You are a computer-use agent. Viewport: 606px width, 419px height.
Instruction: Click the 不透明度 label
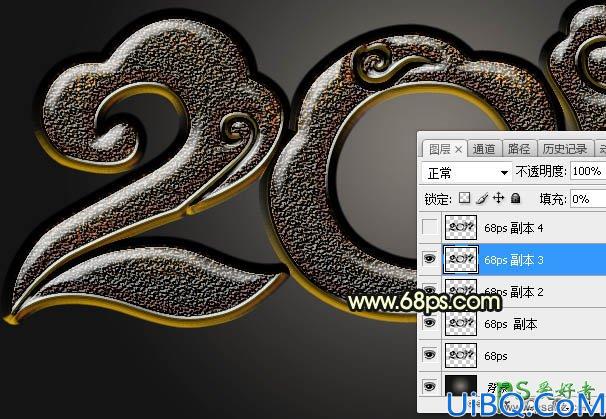click(x=541, y=171)
